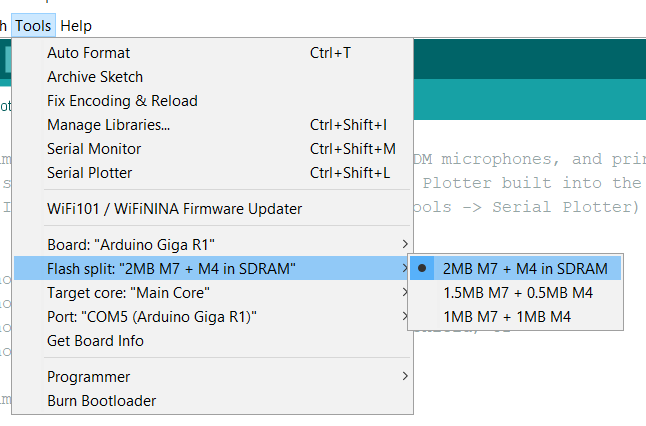Screen dimensions: 646x426
Task: Expand the Board "Arduino Giga R1" submenu
Action: (131, 245)
